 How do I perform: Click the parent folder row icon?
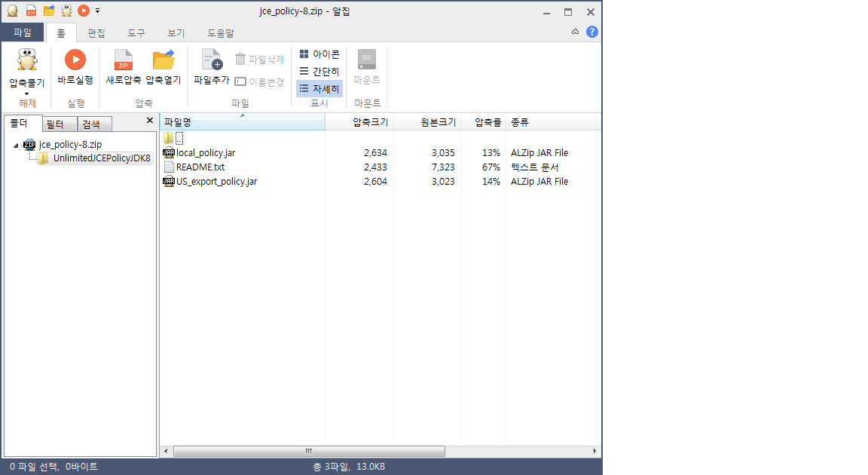click(168, 138)
